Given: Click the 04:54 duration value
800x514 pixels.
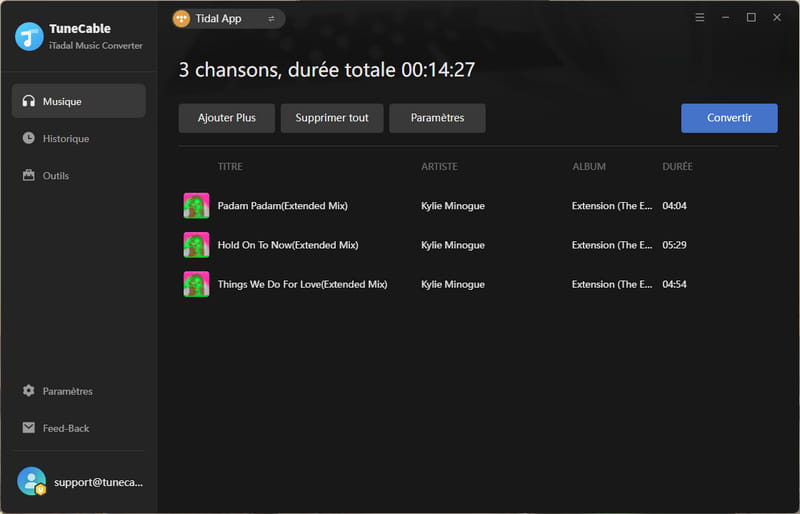Looking at the screenshot, I should pyautogui.click(x=674, y=284).
